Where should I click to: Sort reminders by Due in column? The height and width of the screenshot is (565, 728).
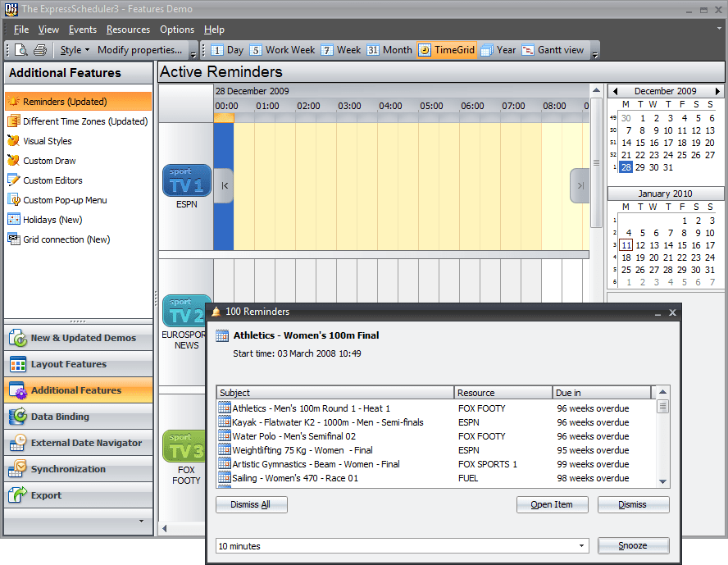601,393
